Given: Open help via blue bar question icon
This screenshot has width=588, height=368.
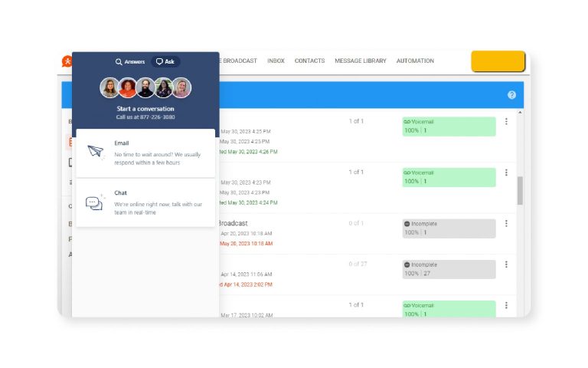Looking at the screenshot, I should pos(511,95).
